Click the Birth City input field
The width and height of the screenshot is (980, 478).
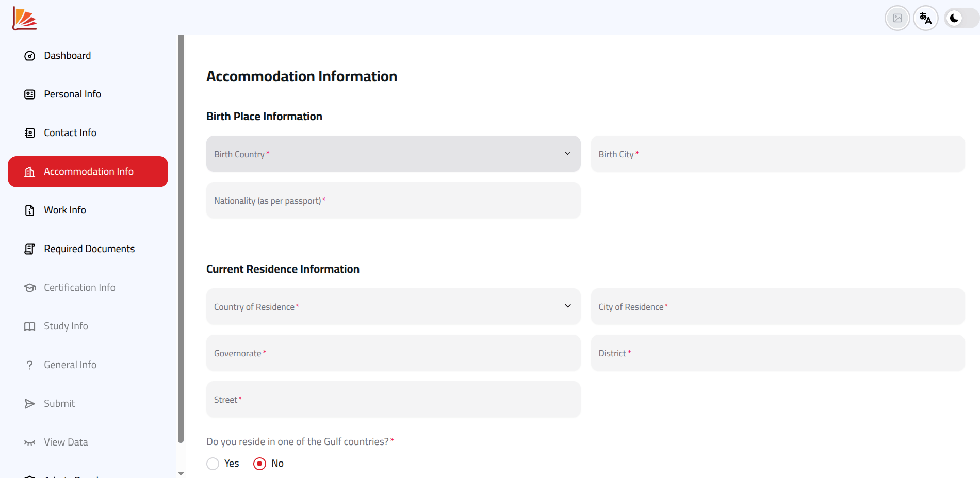(x=778, y=154)
